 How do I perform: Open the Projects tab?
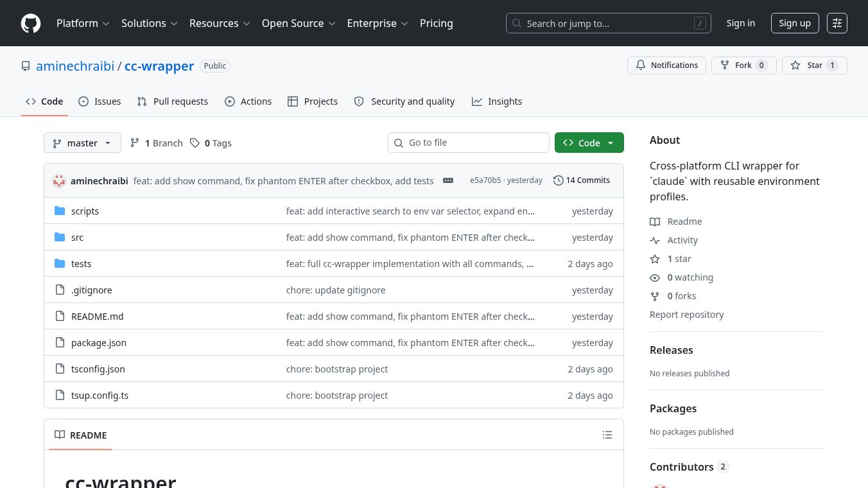tap(313, 101)
